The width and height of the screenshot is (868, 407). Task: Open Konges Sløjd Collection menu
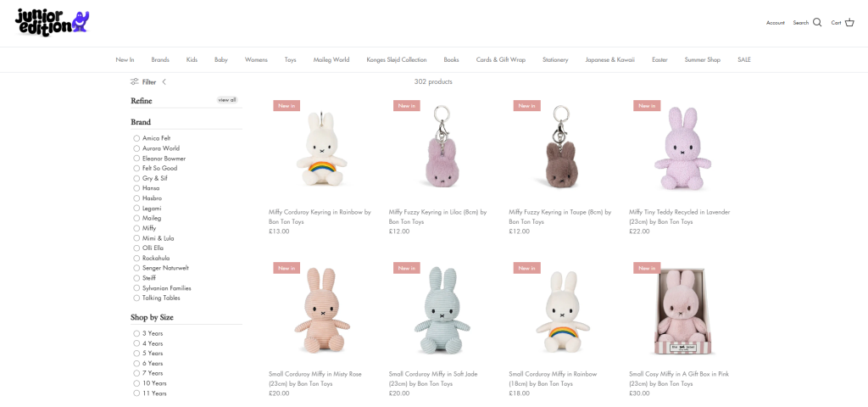(397, 60)
